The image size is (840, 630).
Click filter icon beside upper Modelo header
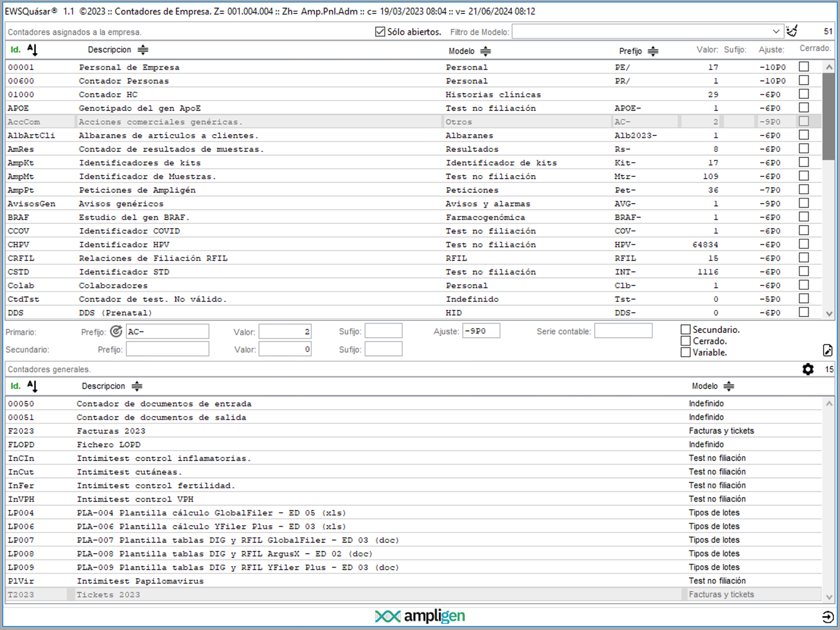(485, 51)
